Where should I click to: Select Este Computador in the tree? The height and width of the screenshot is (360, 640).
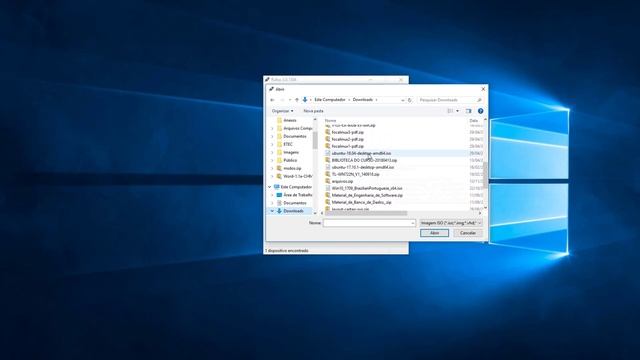click(296, 187)
